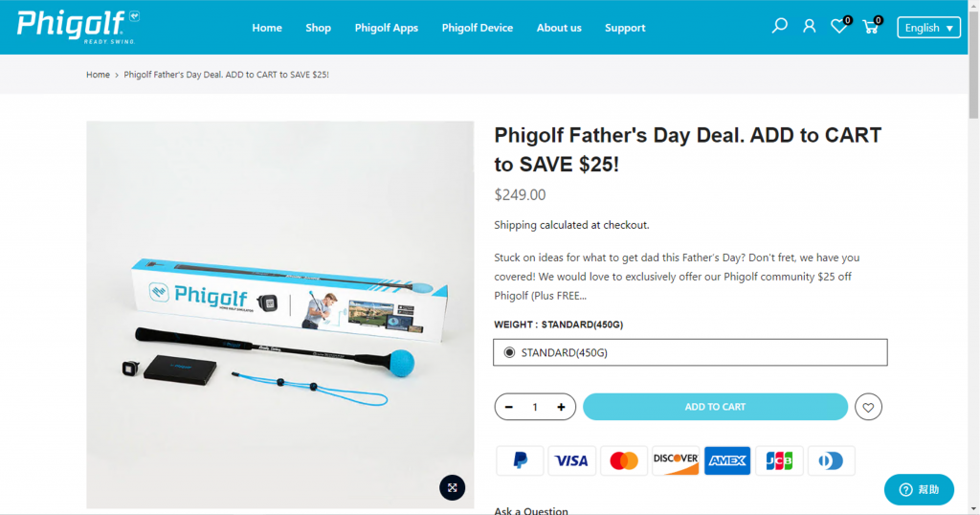The height and width of the screenshot is (515, 980).
Task: Click the user account icon
Action: pyautogui.click(x=810, y=27)
